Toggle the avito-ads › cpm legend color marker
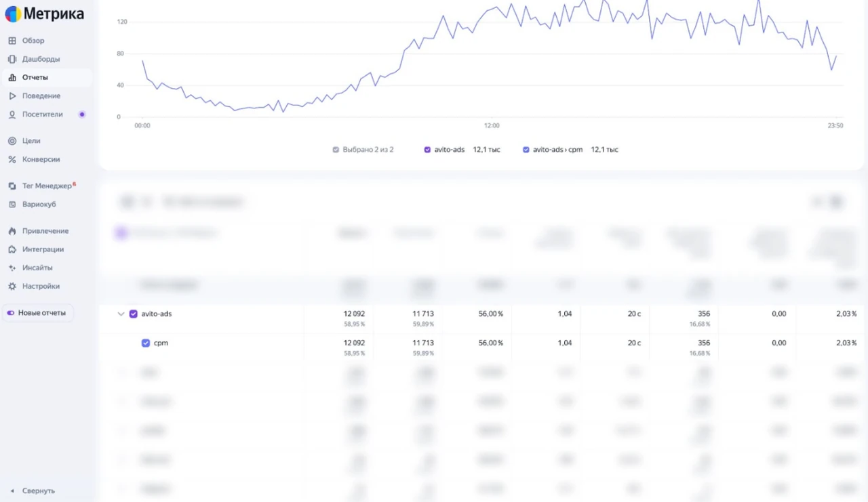 [x=526, y=150]
